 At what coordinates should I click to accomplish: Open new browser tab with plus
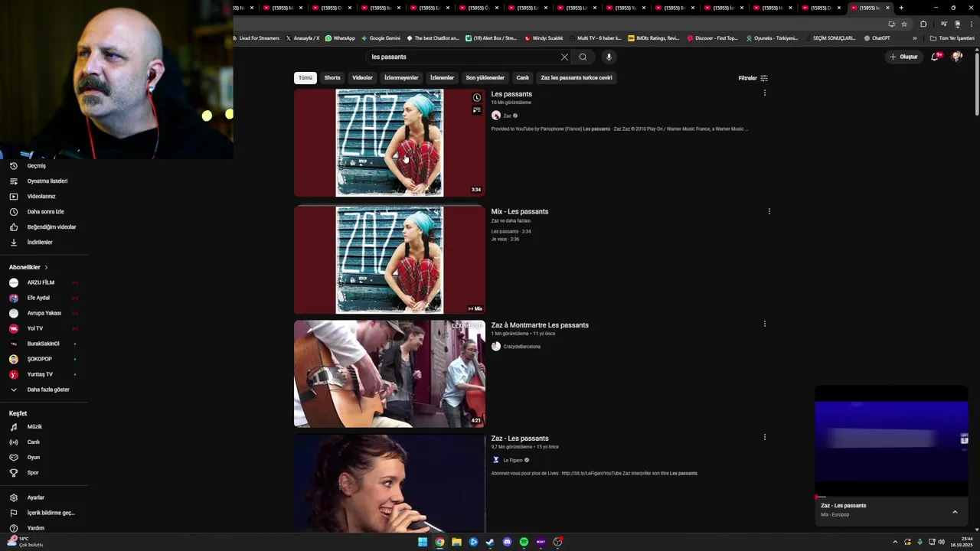pyautogui.click(x=901, y=8)
